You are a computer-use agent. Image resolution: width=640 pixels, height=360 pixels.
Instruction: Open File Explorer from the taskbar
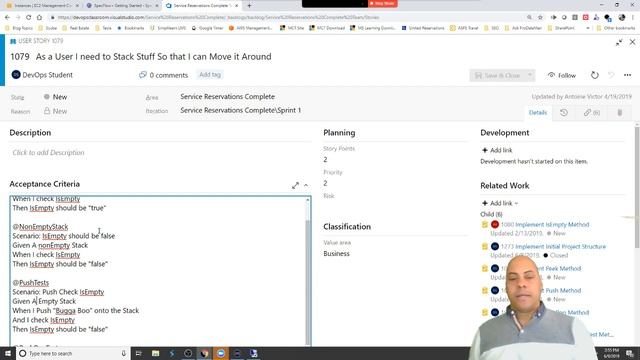tap(156, 353)
